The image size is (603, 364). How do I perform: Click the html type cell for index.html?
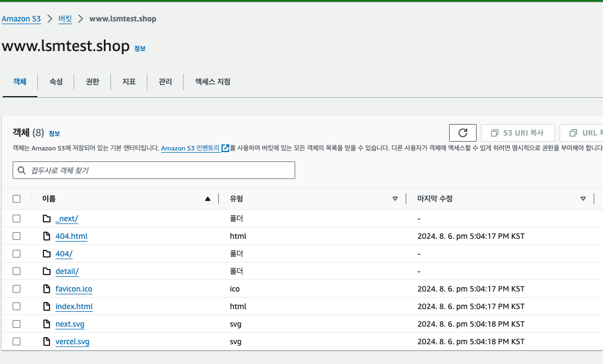click(x=238, y=306)
